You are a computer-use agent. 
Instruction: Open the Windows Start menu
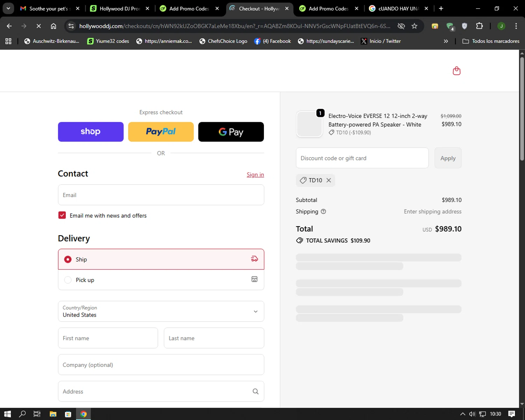7,414
